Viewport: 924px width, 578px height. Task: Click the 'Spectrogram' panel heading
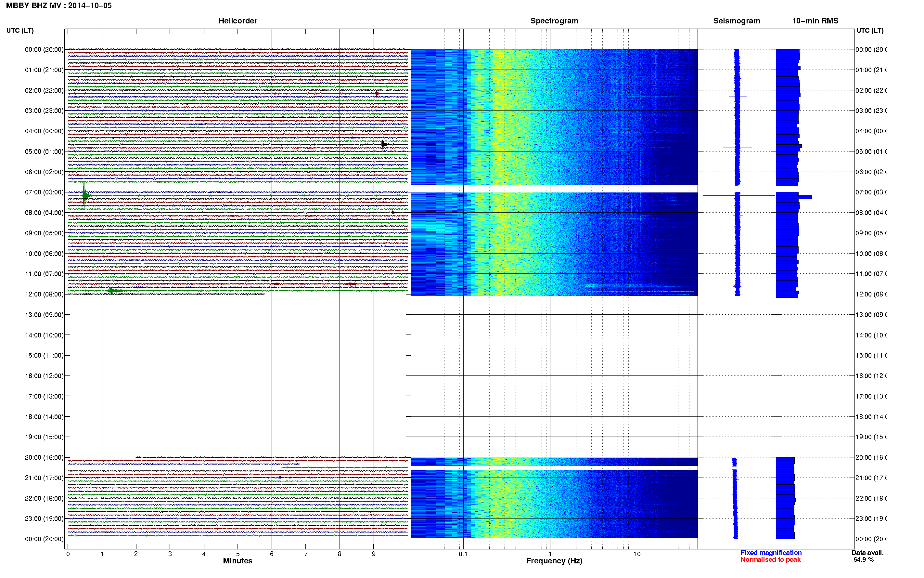click(554, 21)
